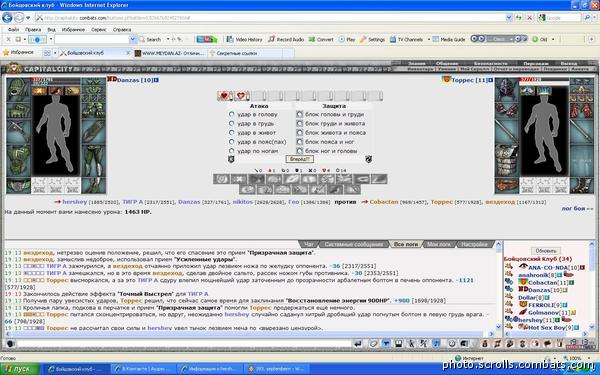The height and width of the screenshot is (375, 600).
Task: Check 'блок груди и живота' defense option
Action: point(300,123)
